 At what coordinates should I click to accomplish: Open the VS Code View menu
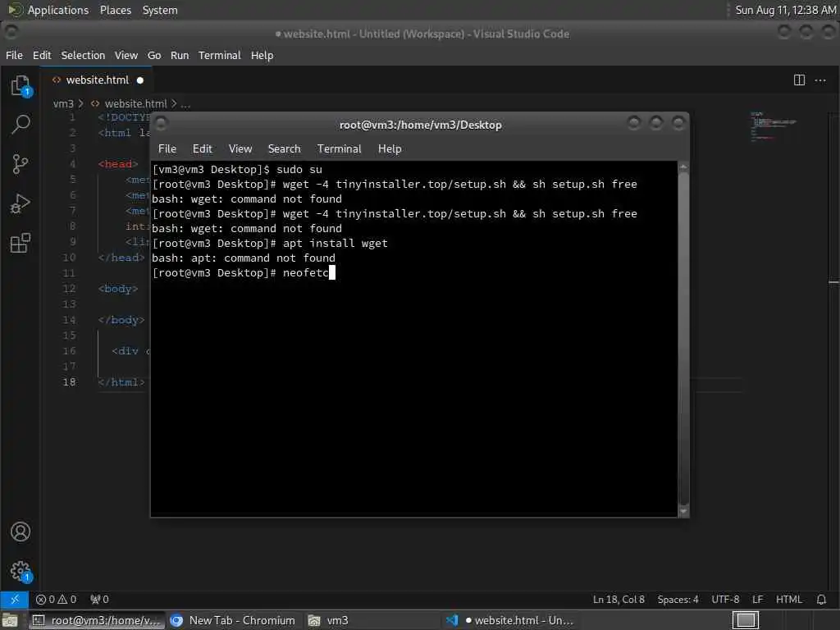coord(126,55)
